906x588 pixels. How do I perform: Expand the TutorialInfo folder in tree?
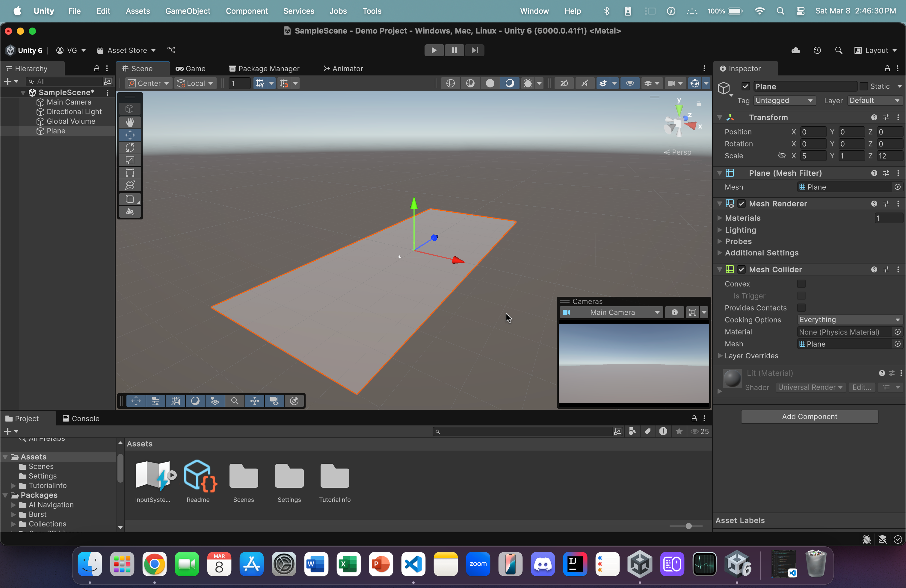[14, 486]
